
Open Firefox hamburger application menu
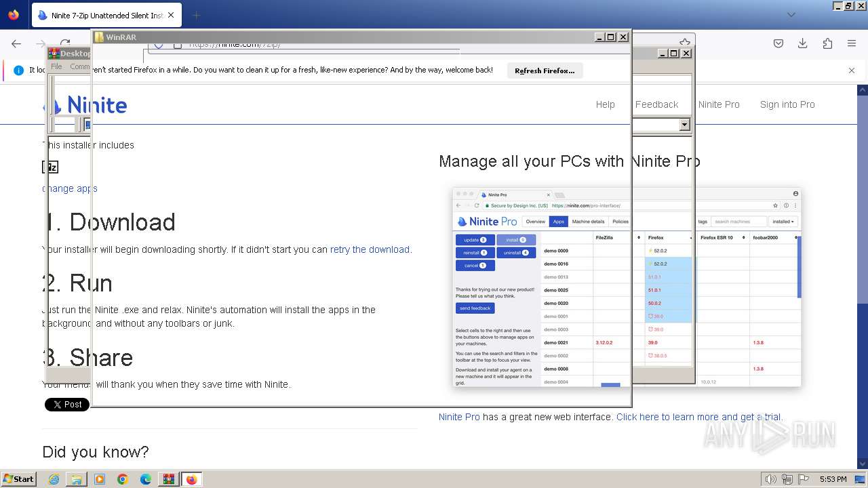pyautogui.click(x=852, y=43)
